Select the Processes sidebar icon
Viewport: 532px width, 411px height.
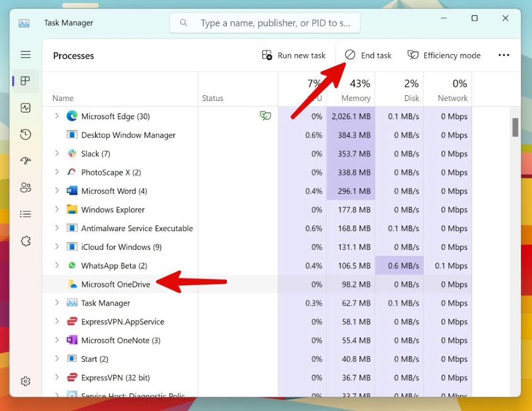pyautogui.click(x=25, y=81)
